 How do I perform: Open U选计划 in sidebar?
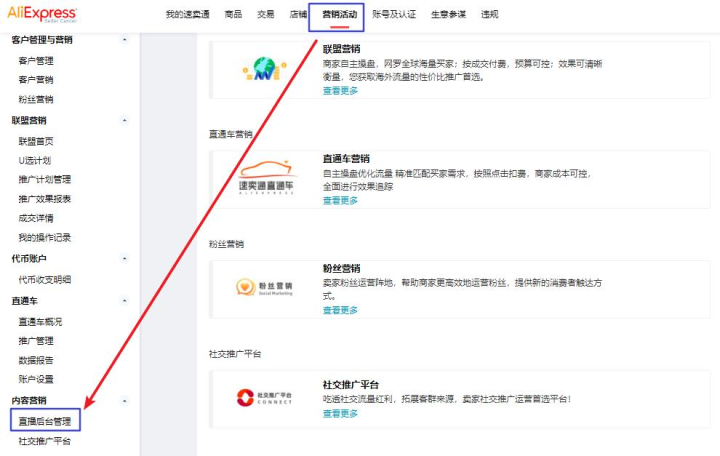tap(34, 160)
